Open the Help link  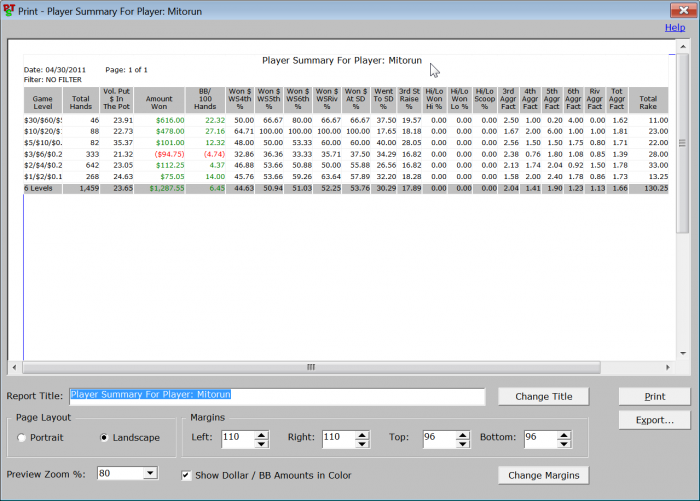675,27
